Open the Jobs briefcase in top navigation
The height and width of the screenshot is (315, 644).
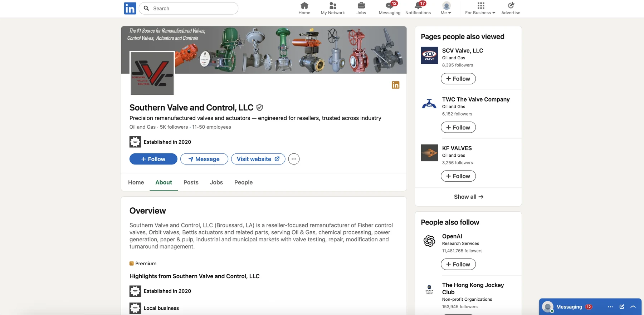click(361, 8)
